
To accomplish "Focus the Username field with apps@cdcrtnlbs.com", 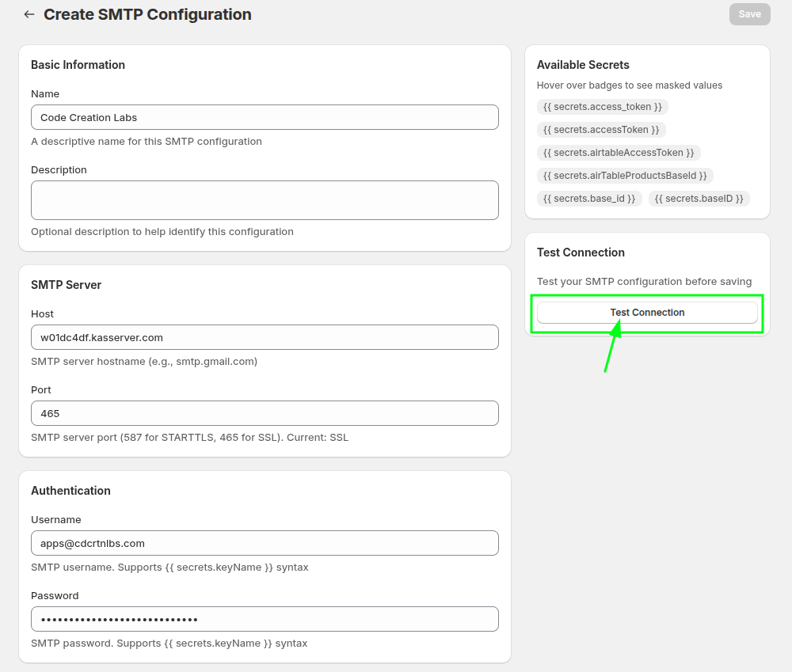I will pos(265,543).
